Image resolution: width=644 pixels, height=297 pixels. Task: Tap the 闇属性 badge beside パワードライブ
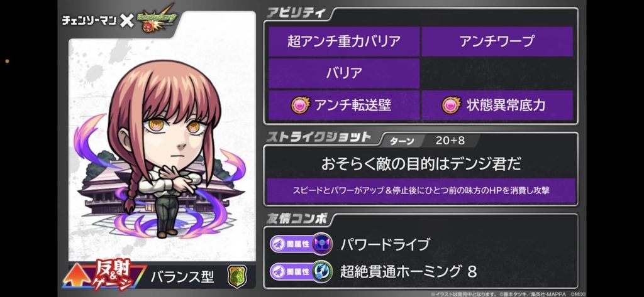click(x=291, y=244)
